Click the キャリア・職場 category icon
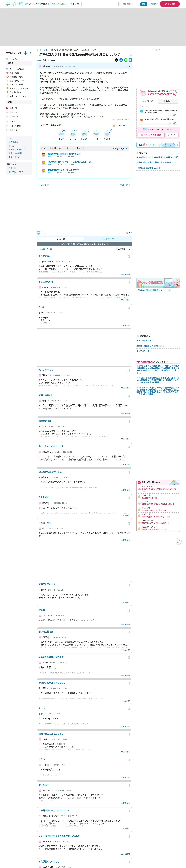The height and width of the screenshot is (868, 186). (x=7, y=85)
